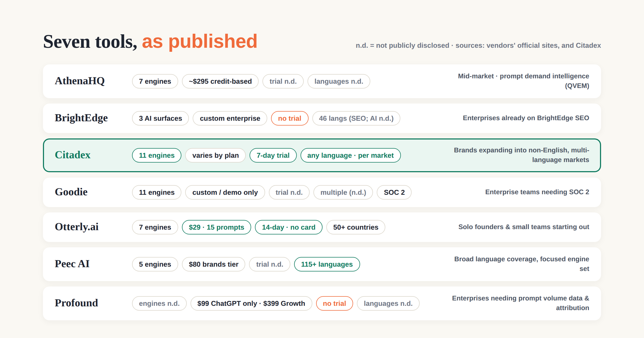Click "Enterprises needing prompt volume data & attribution"
Screen dimensions: 644x338
pos(521,303)
